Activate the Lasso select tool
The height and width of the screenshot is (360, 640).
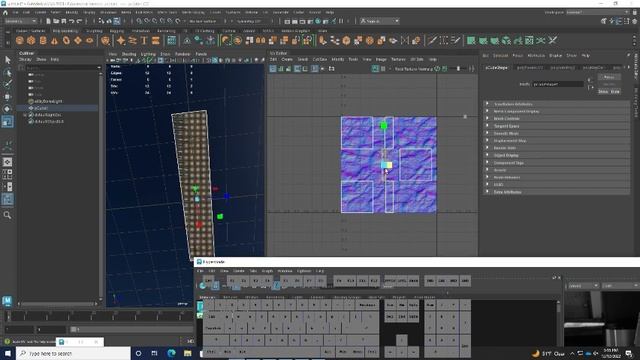[x=7, y=73]
